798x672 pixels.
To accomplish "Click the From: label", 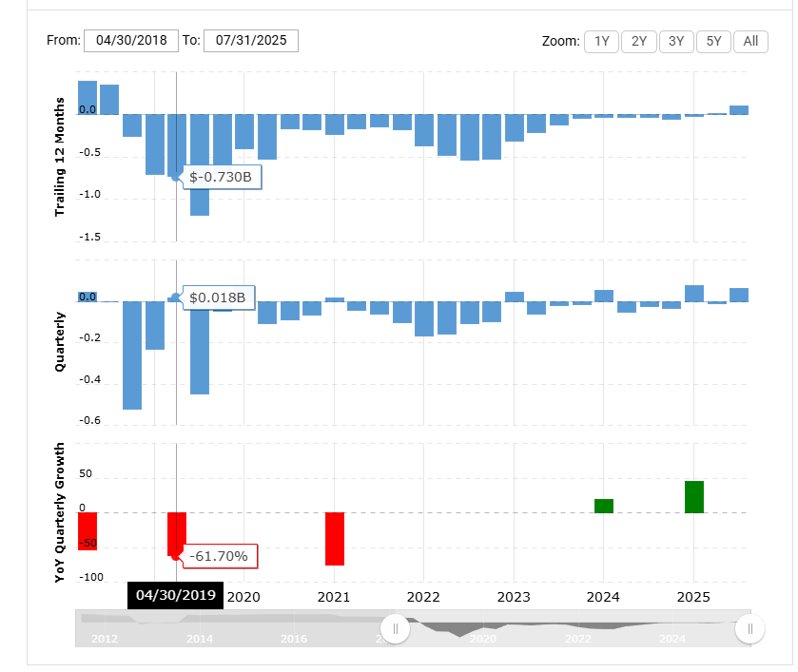I will pyautogui.click(x=64, y=40).
